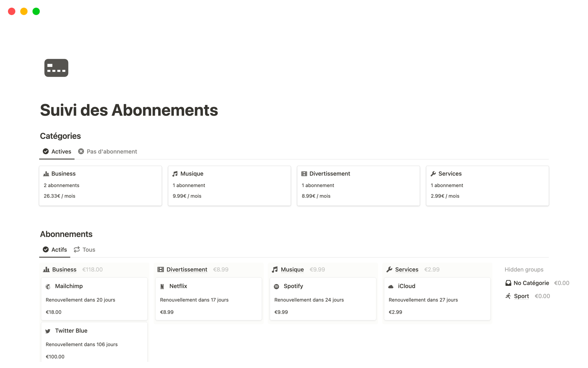Click the Suivi des Abonnements page title
This screenshot has width=588, height=368.
[129, 110]
